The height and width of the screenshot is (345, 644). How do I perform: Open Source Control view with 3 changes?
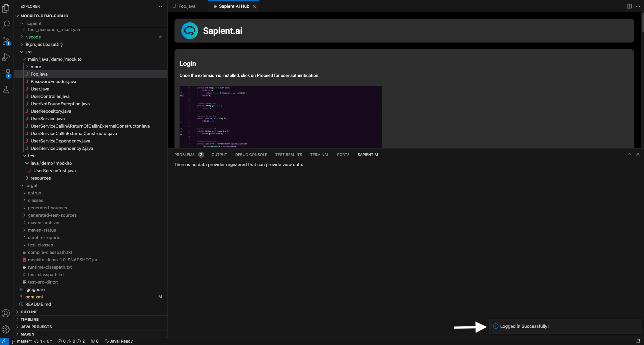[6, 41]
